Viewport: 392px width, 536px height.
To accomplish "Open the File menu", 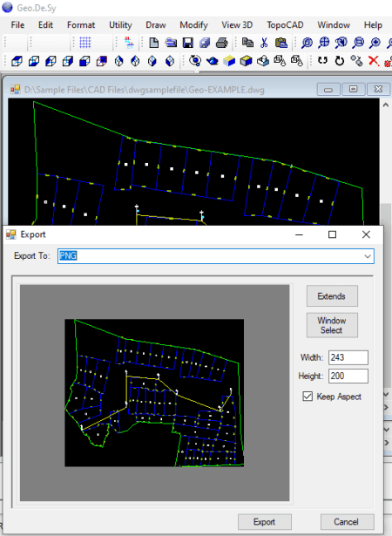I will coord(17,25).
